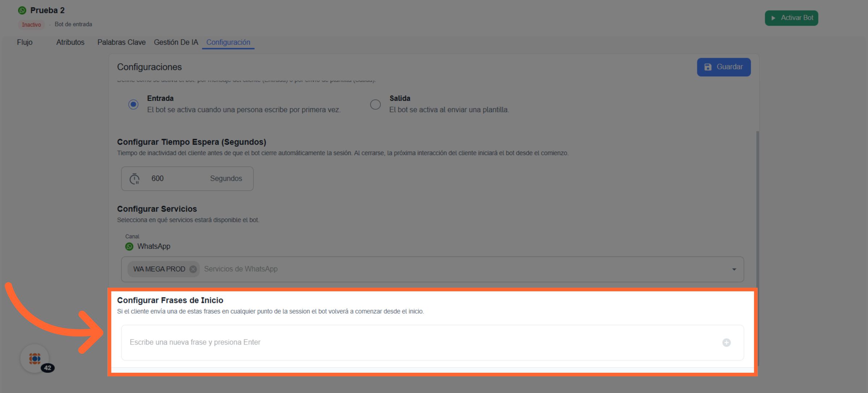This screenshot has width=868, height=393.
Task: Click the settings panel vertical scrollbar
Action: coord(757,210)
